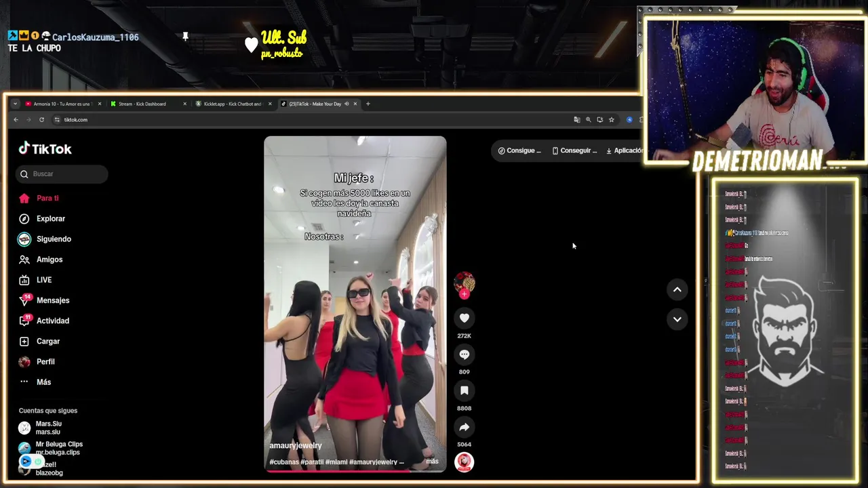The width and height of the screenshot is (868, 488).
Task: Open the tab search dropdown
Action: [15, 104]
